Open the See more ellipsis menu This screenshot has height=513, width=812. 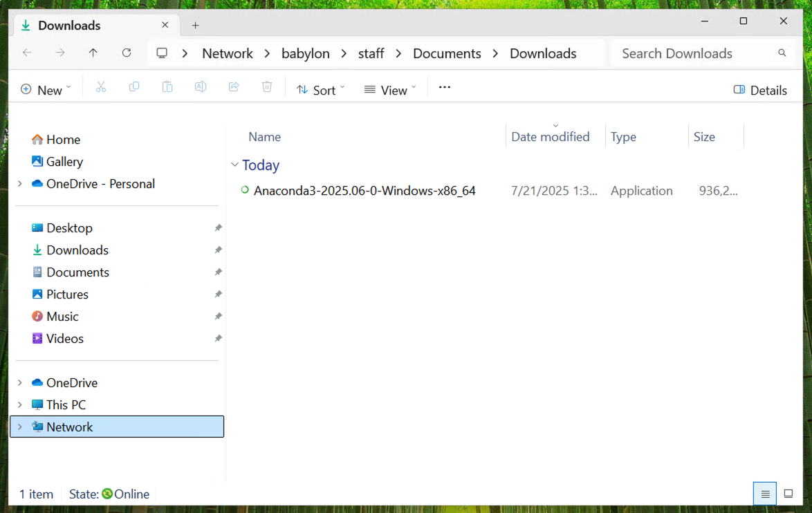point(444,87)
